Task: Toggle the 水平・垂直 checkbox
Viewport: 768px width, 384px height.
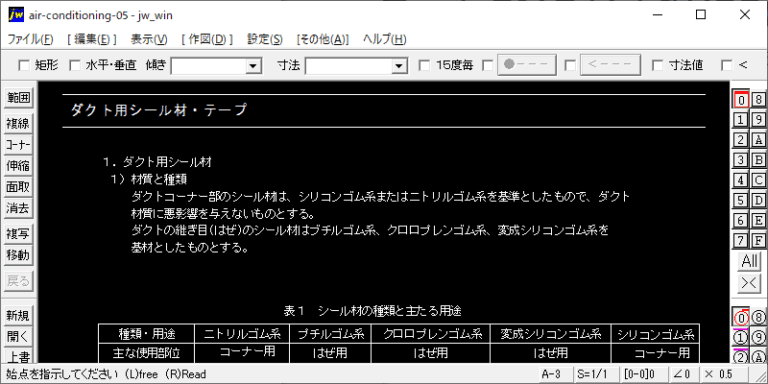Action: [75, 65]
